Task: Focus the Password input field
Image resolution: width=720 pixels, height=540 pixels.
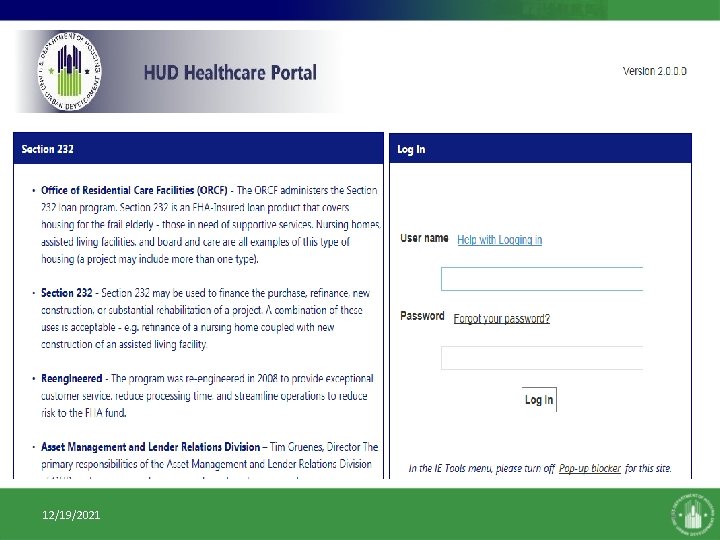Action: coord(542,358)
